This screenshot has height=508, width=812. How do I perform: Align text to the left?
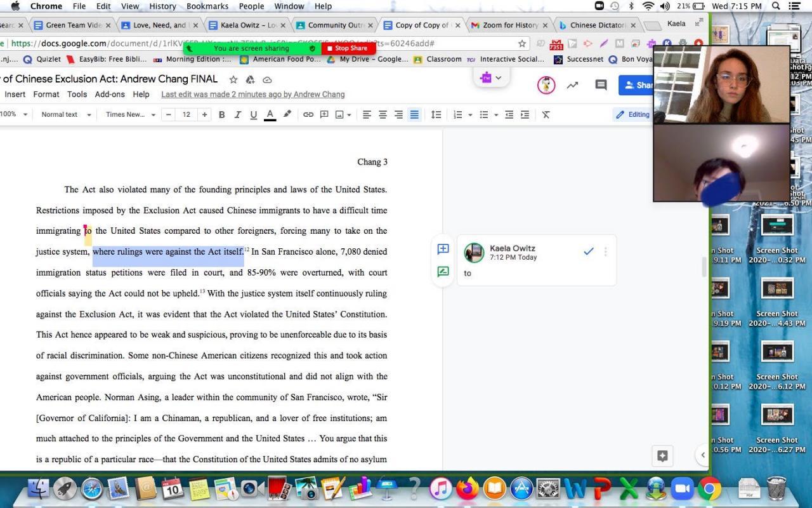coord(367,114)
